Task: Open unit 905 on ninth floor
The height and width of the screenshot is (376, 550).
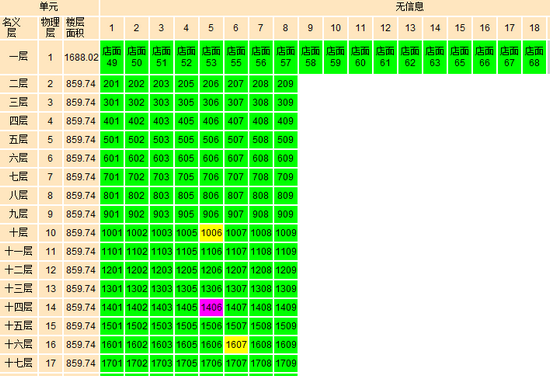Action: tap(186, 214)
